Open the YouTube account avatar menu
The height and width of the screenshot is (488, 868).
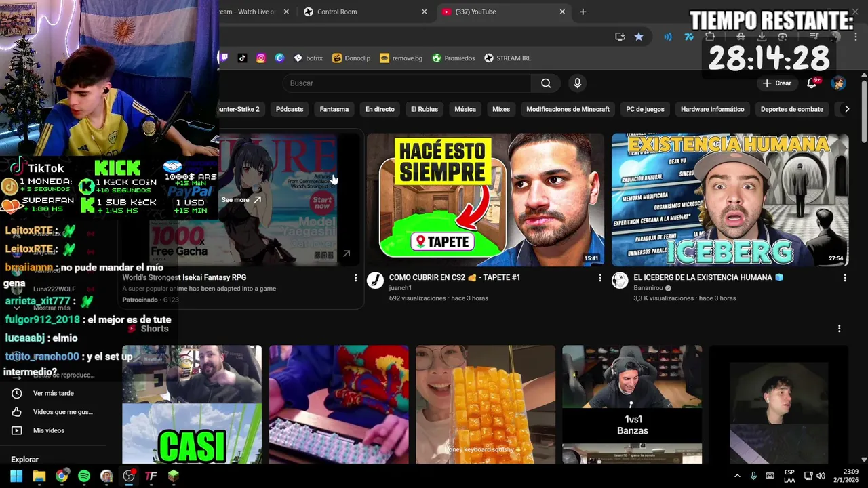[838, 83]
